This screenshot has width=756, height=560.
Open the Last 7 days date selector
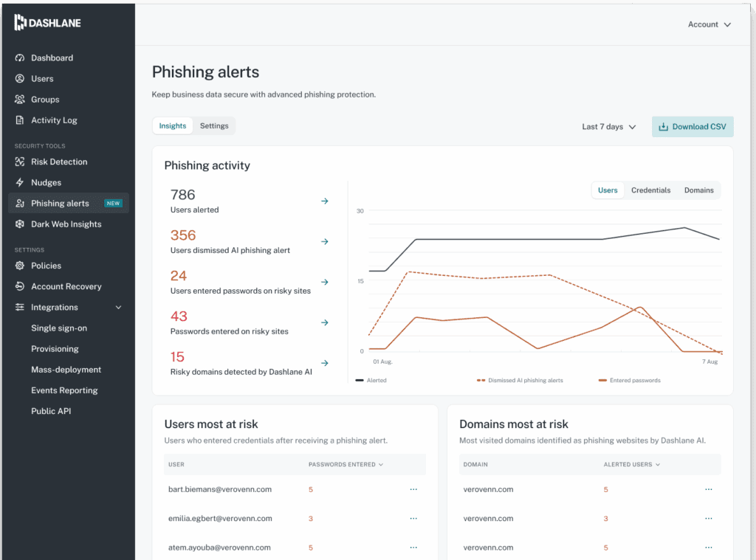coord(608,126)
